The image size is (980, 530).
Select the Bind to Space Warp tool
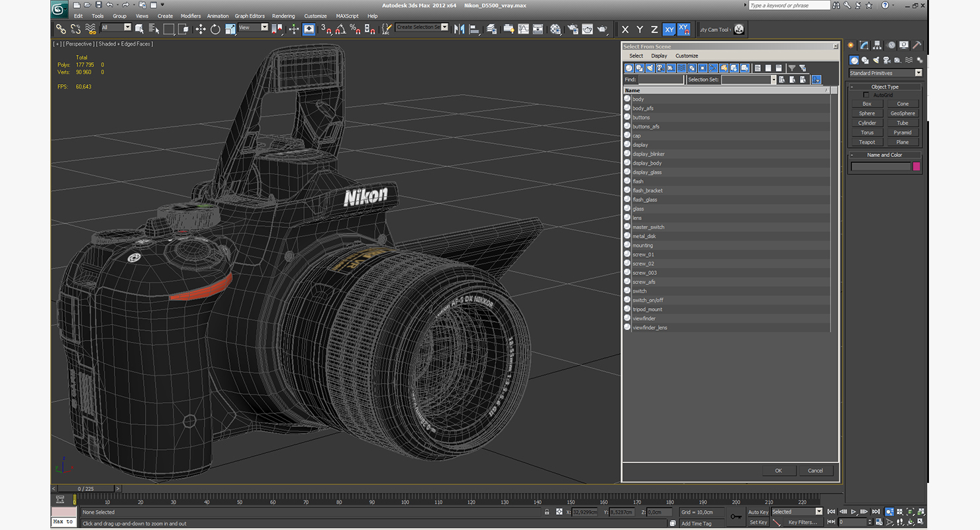(91, 29)
